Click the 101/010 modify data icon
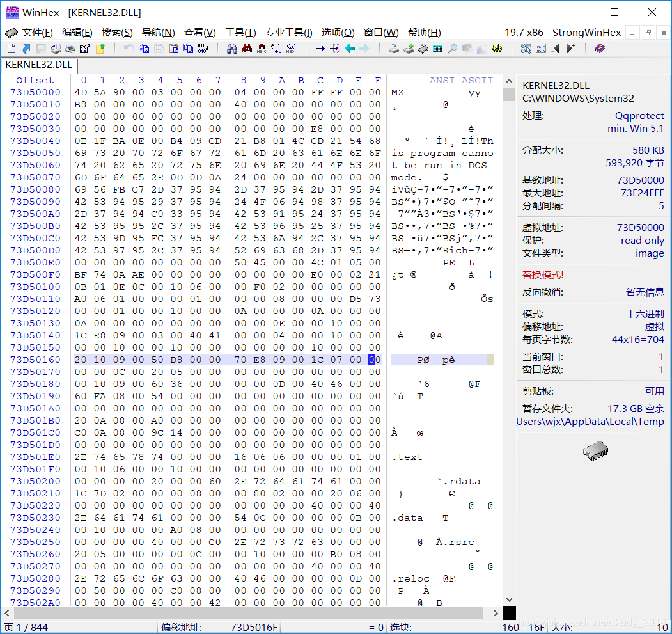672x634 pixels. (203, 49)
